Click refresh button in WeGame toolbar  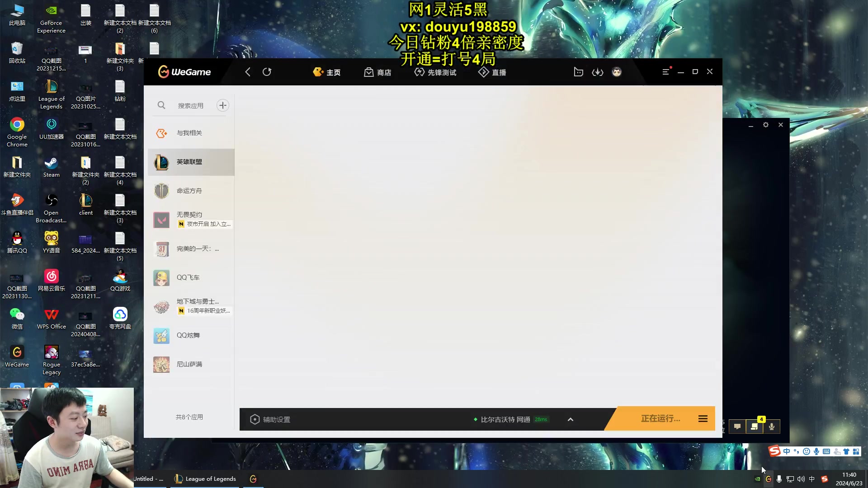[267, 72]
